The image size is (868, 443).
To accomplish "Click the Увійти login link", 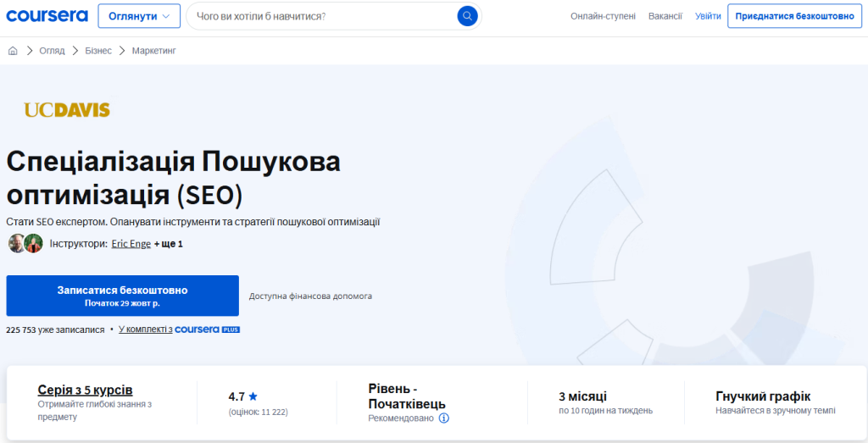I will click(708, 16).
